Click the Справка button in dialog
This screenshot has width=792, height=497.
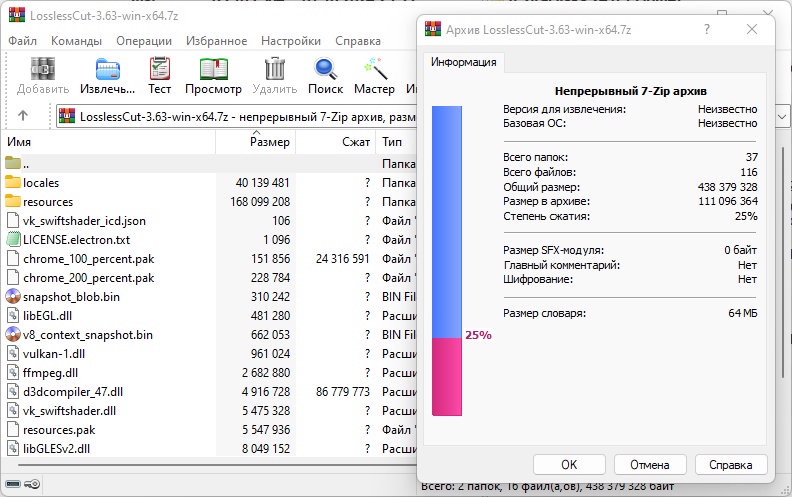pyautogui.click(x=731, y=465)
